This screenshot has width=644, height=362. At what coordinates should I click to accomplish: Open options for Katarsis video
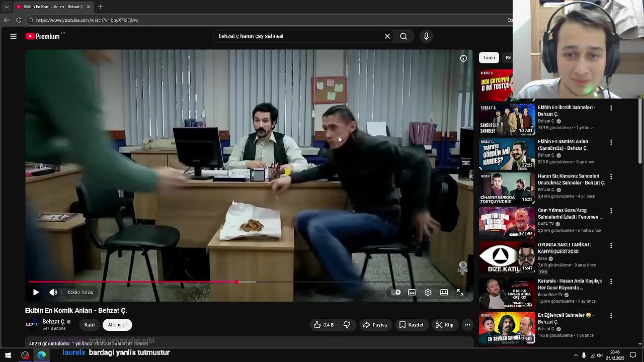tap(611, 282)
